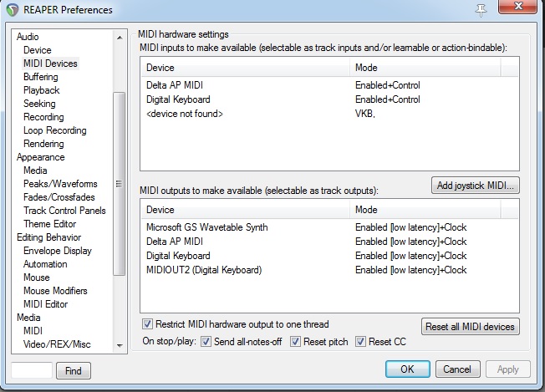Click the pin icon in the title bar
Viewport: 545px width, 392px height.
[480, 10]
